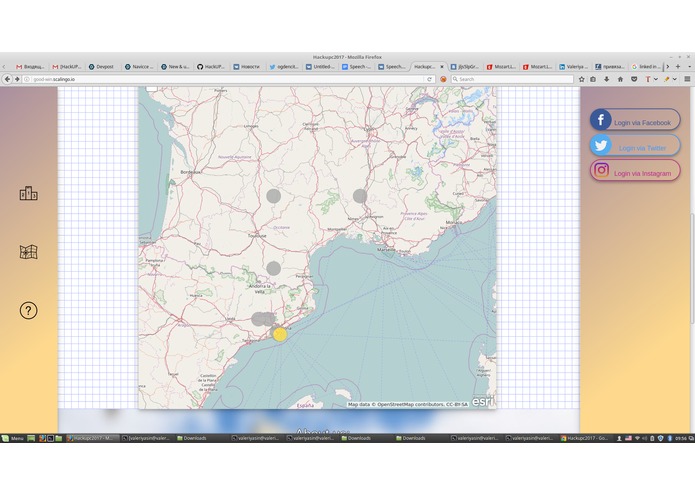This screenshot has width=695, height=494.
Task: Select the gray marker north of Nîmes
Action: pyautogui.click(x=360, y=195)
